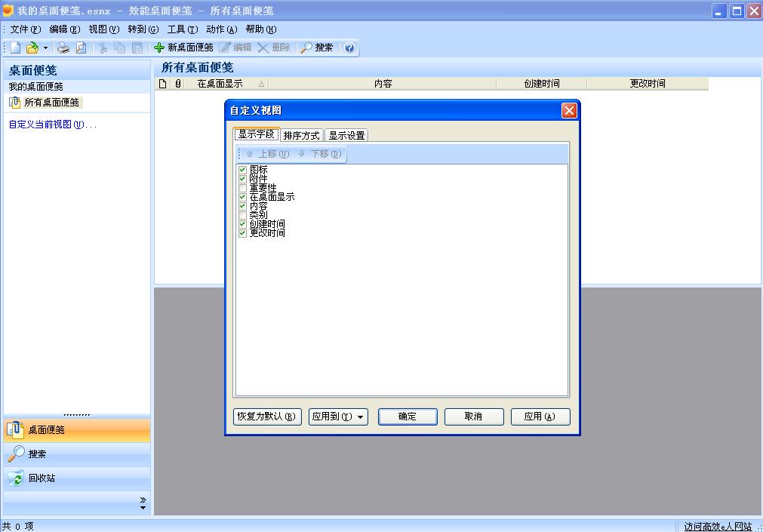
Task: Select 所有桌面便笺 in sidebar list
Action: pos(51,103)
